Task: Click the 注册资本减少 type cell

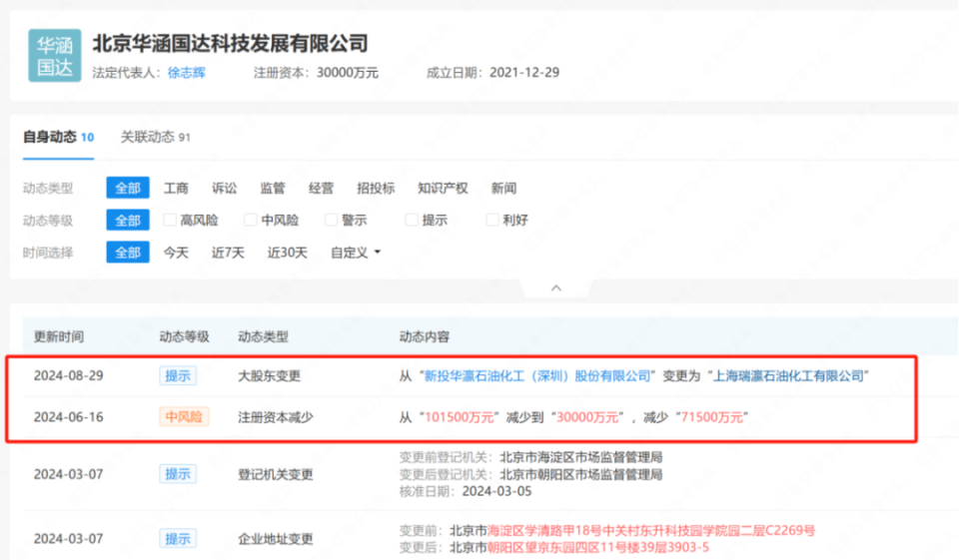Action: tap(276, 417)
